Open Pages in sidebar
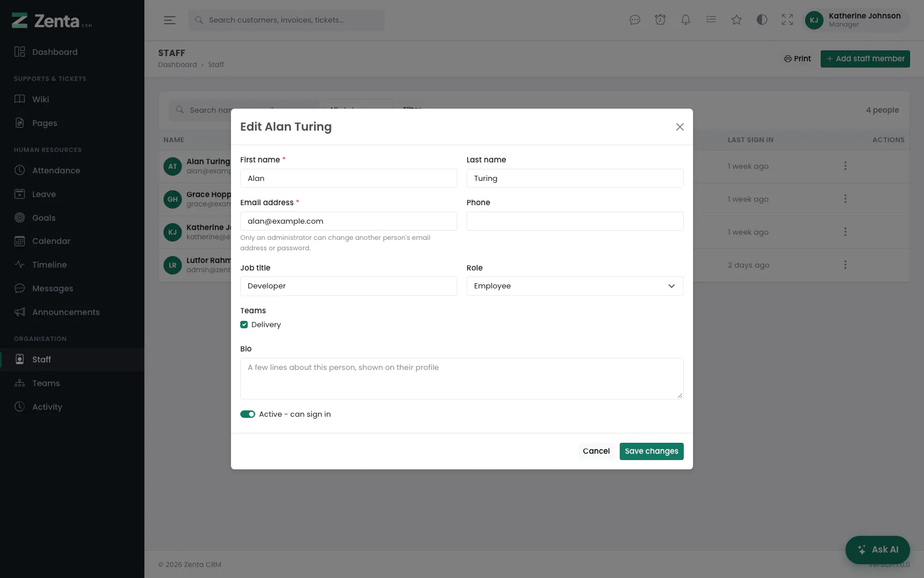 pyautogui.click(x=72, y=123)
